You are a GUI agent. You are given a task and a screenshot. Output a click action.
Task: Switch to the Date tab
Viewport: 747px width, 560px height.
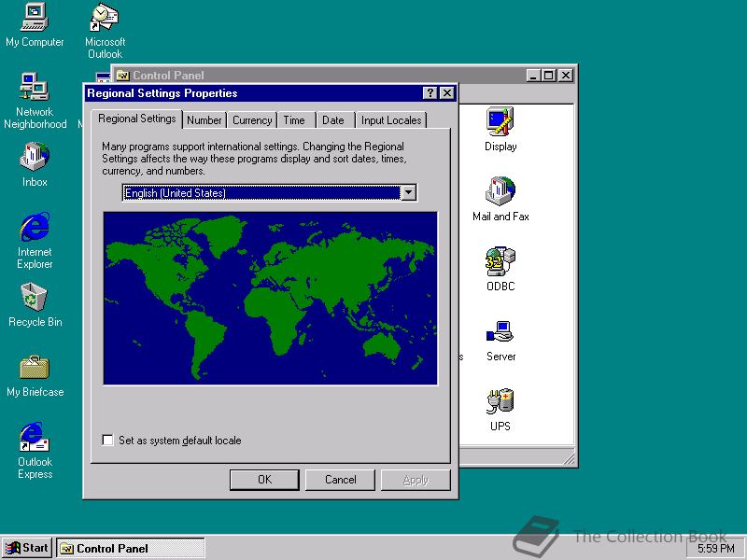click(333, 120)
